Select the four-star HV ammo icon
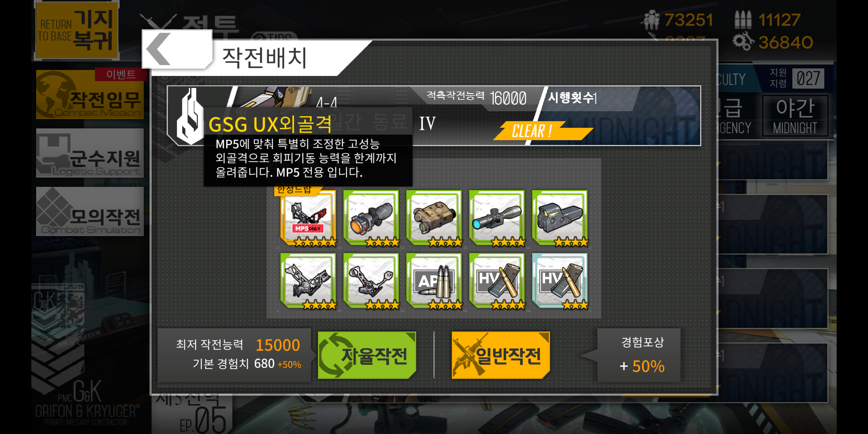Image resolution: width=868 pixels, height=434 pixels. click(497, 281)
